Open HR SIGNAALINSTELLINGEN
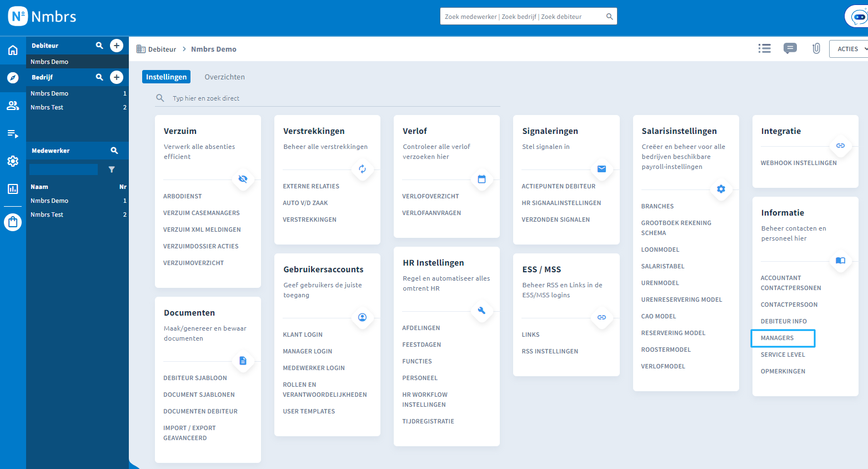The height and width of the screenshot is (469, 868). point(561,203)
